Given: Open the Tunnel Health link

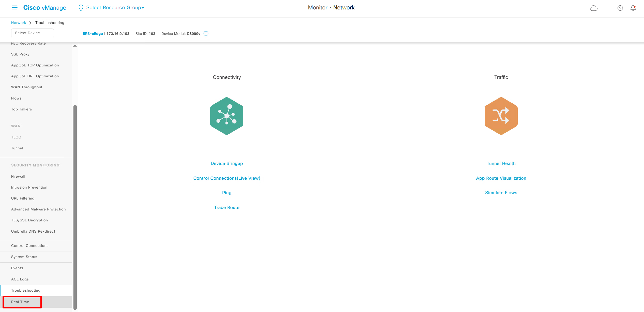Looking at the screenshot, I should click(501, 163).
